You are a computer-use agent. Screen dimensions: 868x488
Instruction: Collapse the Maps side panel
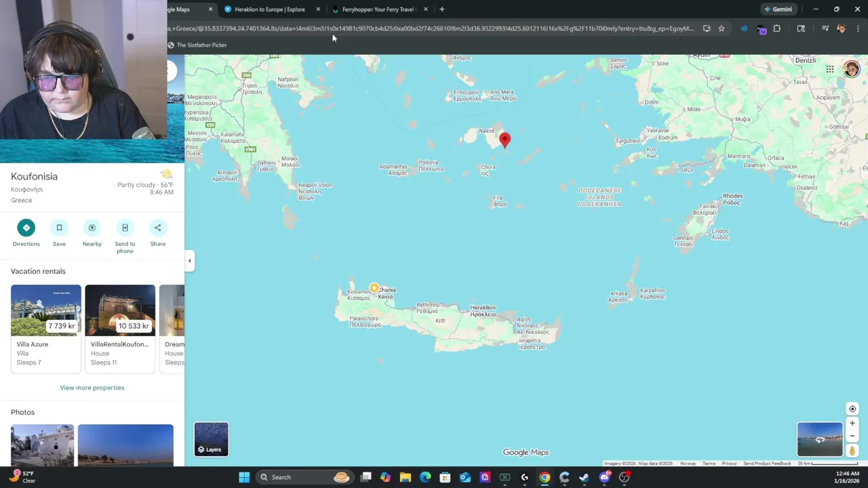(190, 261)
